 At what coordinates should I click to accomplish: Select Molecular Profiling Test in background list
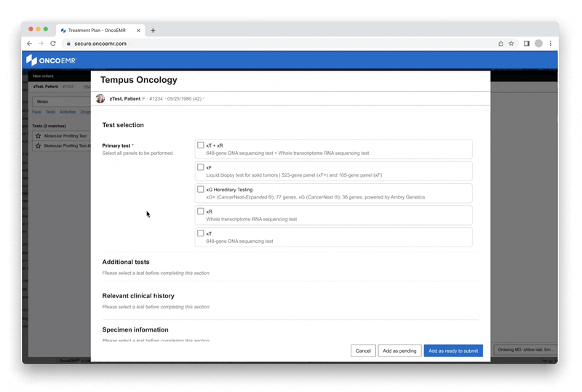click(x=65, y=136)
